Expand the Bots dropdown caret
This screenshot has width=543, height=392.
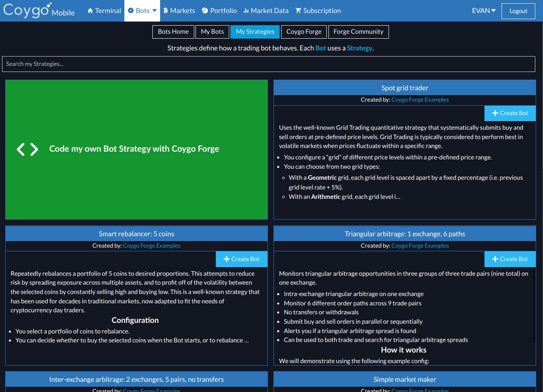pyautogui.click(x=154, y=11)
